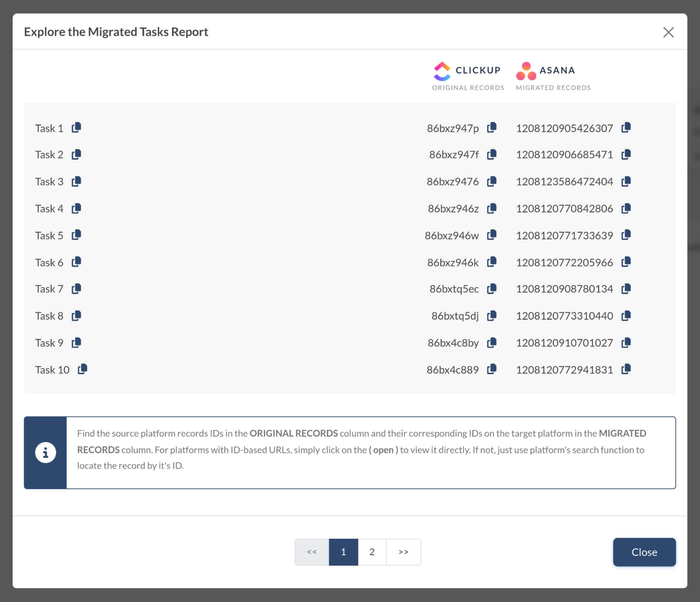Click the 86bxz947p record ID text

click(x=453, y=128)
